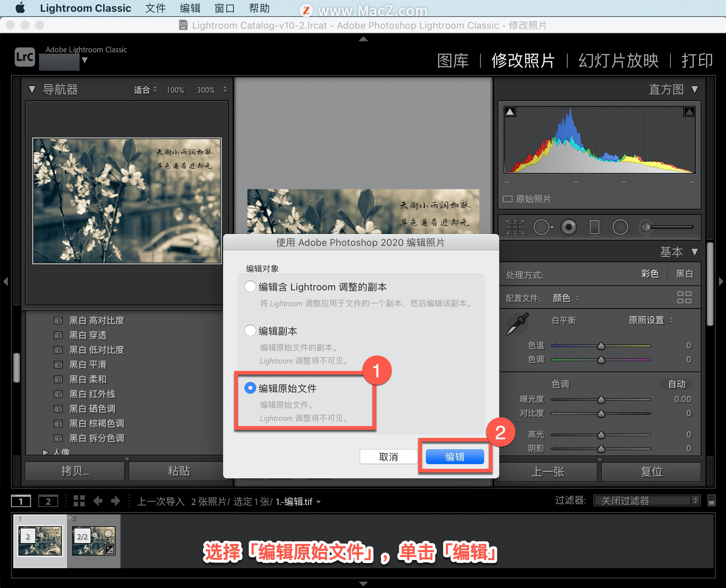Viewport: 726px width, 588px height.
Task: Select the first filmstrip thumbnail
Action: pyautogui.click(x=40, y=541)
